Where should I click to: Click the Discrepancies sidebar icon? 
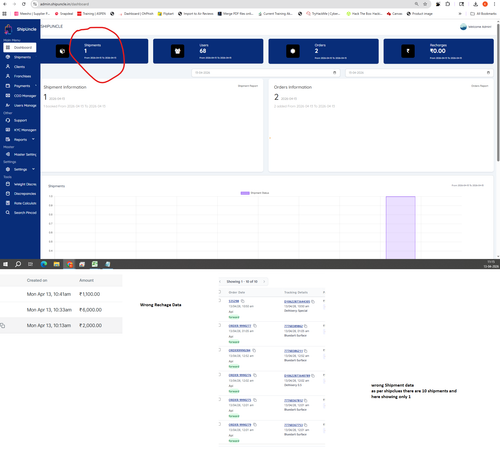8,194
